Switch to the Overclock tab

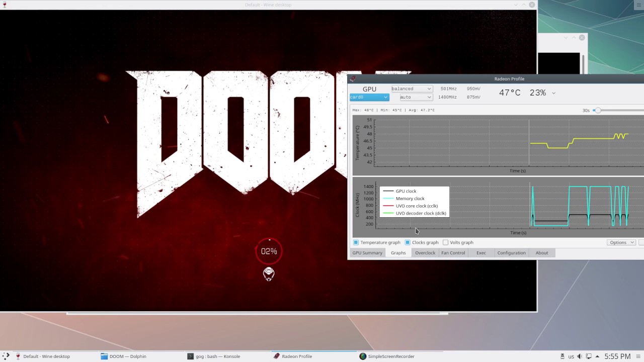click(x=425, y=253)
